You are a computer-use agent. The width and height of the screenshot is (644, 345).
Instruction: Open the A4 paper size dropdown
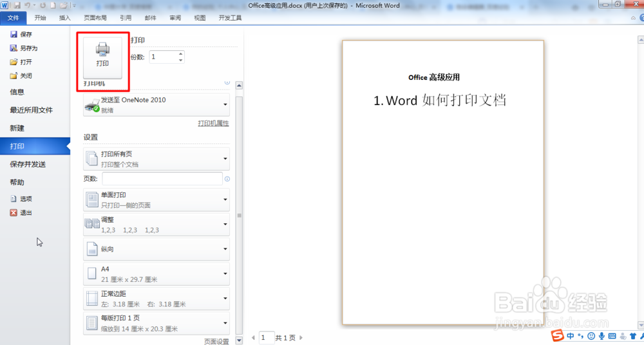pyautogui.click(x=156, y=274)
